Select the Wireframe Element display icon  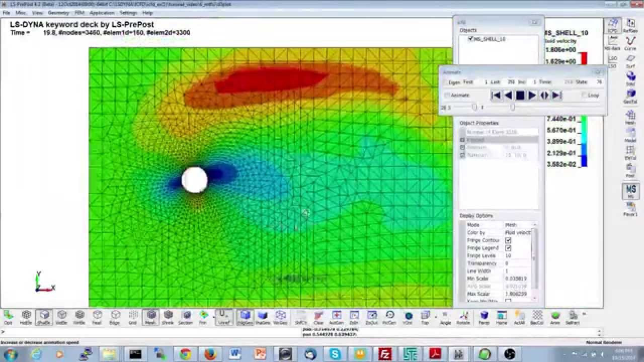pos(79,316)
